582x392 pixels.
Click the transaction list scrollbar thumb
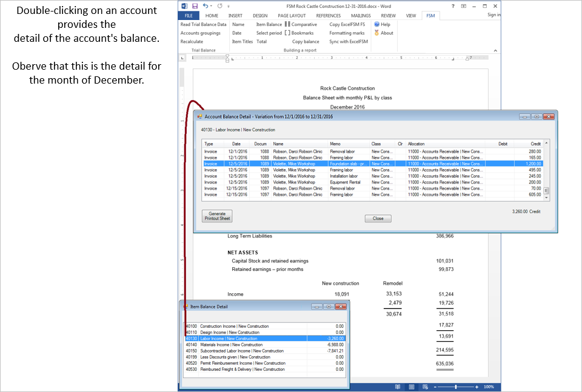(x=546, y=190)
